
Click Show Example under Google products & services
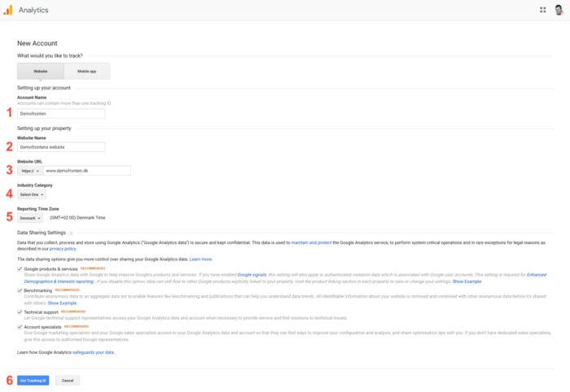[467, 281]
